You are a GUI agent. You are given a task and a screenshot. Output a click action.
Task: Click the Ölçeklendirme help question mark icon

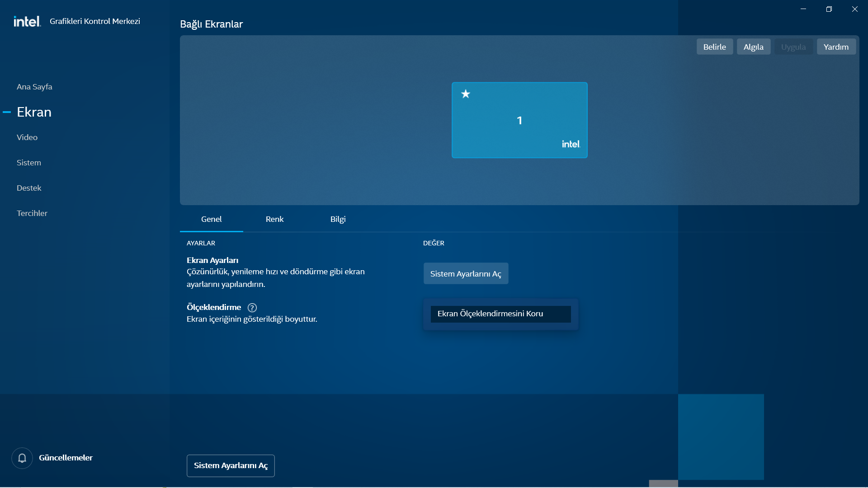tap(252, 308)
